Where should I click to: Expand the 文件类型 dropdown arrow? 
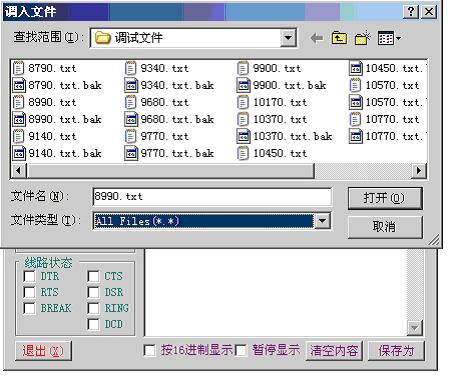click(322, 221)
